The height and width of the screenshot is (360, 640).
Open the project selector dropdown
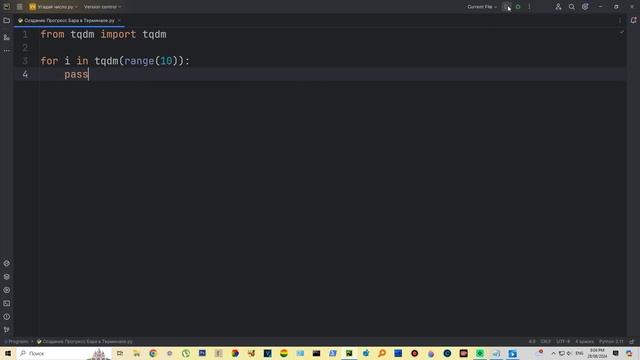coord(53,7)
